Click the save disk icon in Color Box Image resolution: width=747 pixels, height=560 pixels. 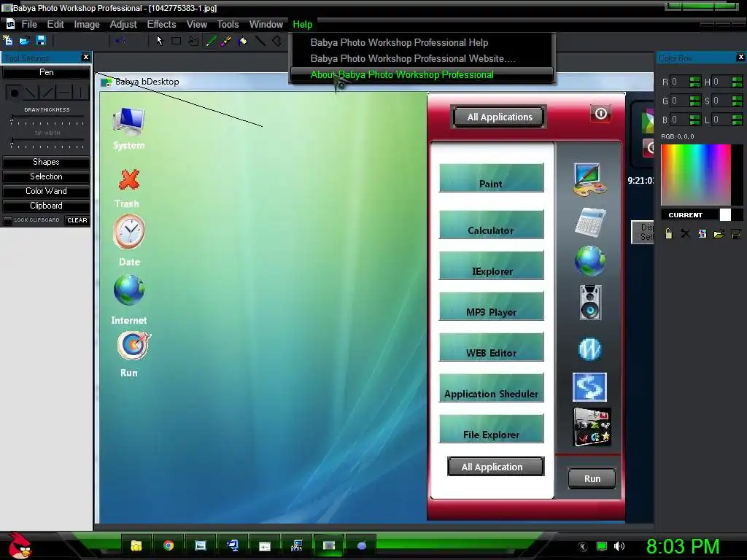(736, 234)
